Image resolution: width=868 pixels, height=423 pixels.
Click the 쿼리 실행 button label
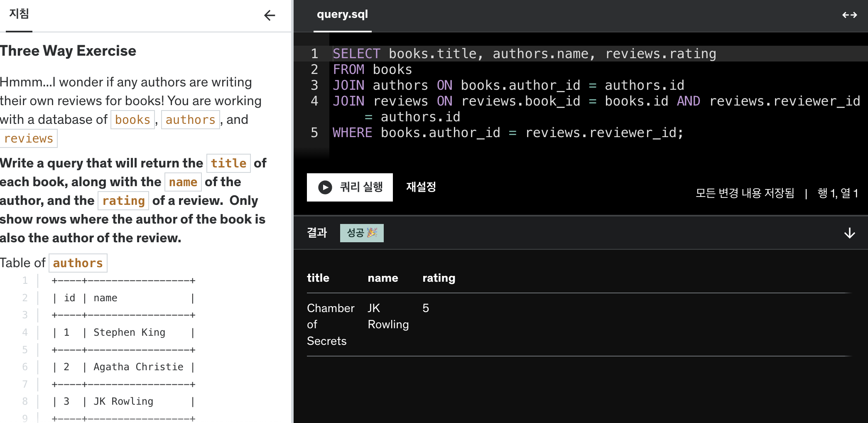361,187
